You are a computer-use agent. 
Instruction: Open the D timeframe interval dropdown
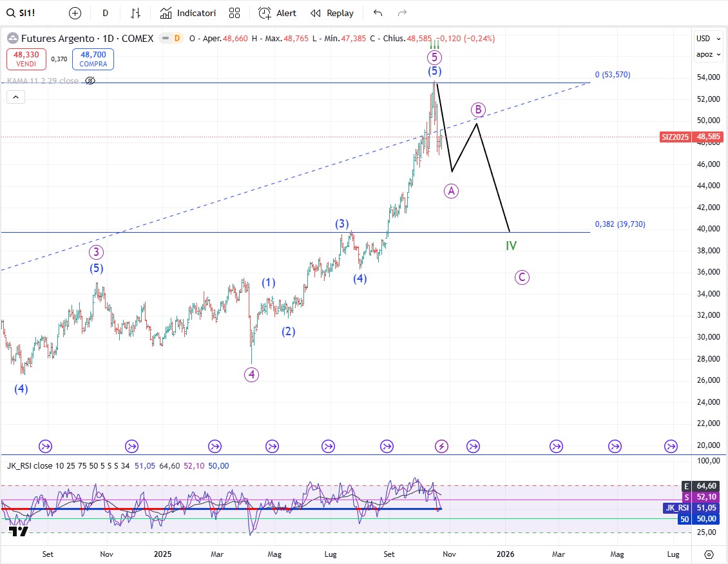[x=106, y=13]
